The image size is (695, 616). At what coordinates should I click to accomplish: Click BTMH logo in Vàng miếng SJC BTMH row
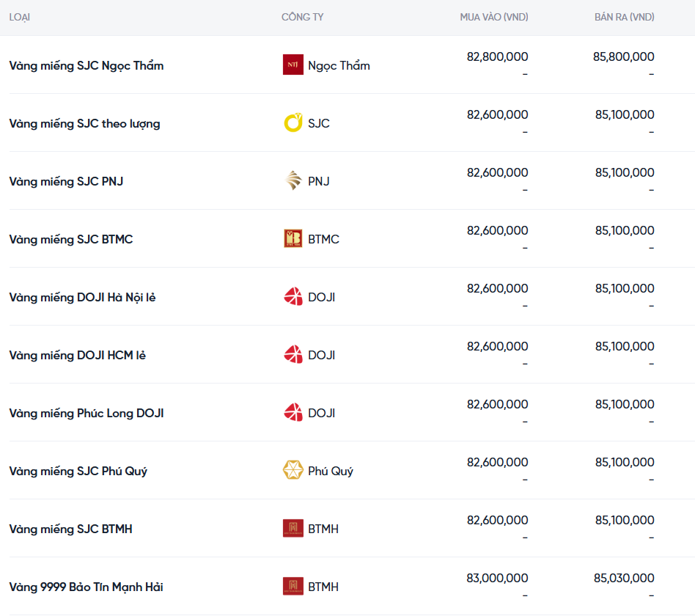pos(293,529)
